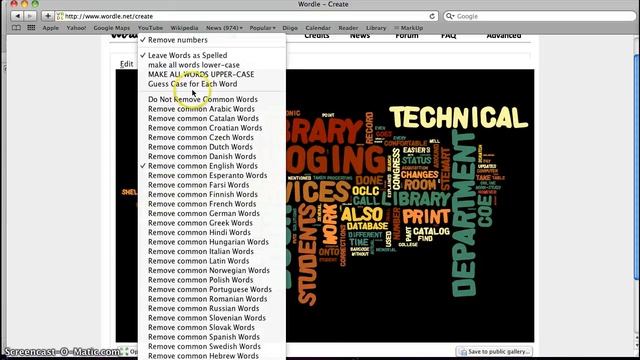Image resolution: width=640 pixels, height=360 pixels.
Task: Open the Wikipedia bookmark
Action: (x=184, y=28)
